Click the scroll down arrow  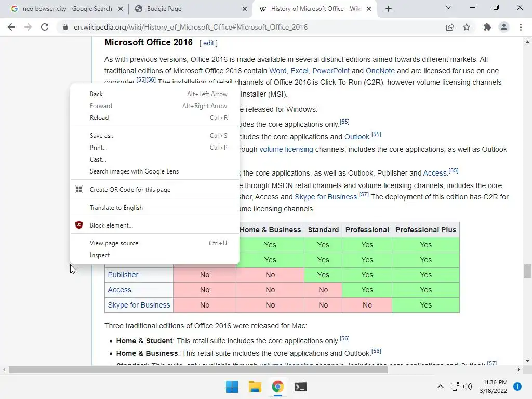[x=527, y=361]
